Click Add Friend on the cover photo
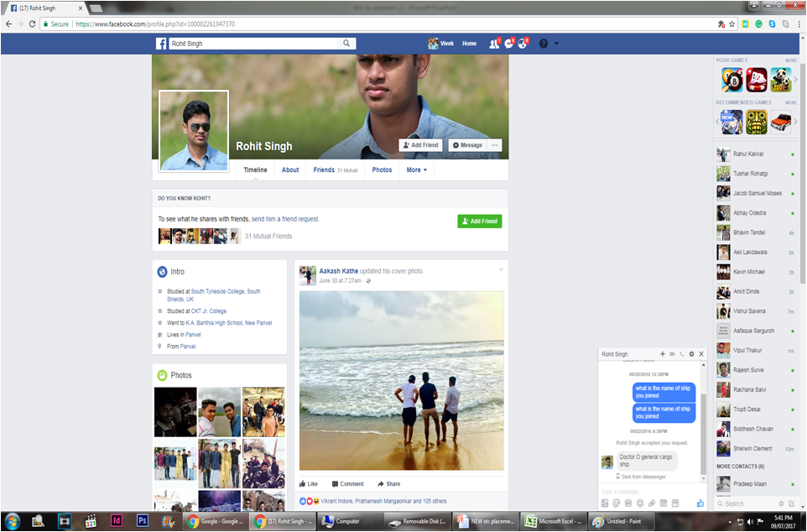 pyautogui.click(x=420, y=145)
